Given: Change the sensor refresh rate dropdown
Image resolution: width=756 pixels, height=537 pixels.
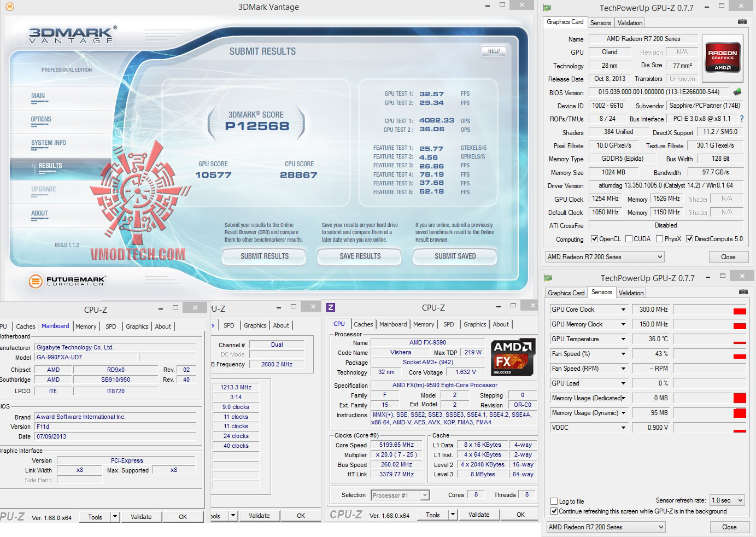Looking at the screenshot, I should click(x=727, y=500).
